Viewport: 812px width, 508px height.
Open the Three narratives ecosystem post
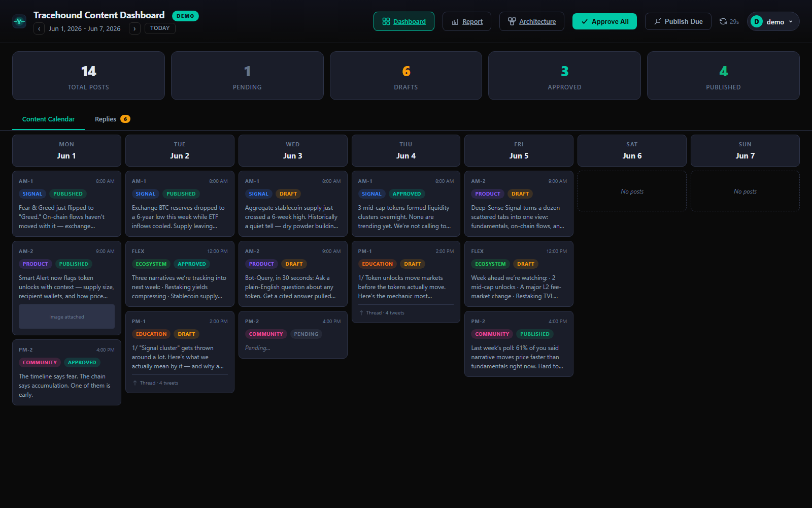pyautogui.click(x=180, y=274)
